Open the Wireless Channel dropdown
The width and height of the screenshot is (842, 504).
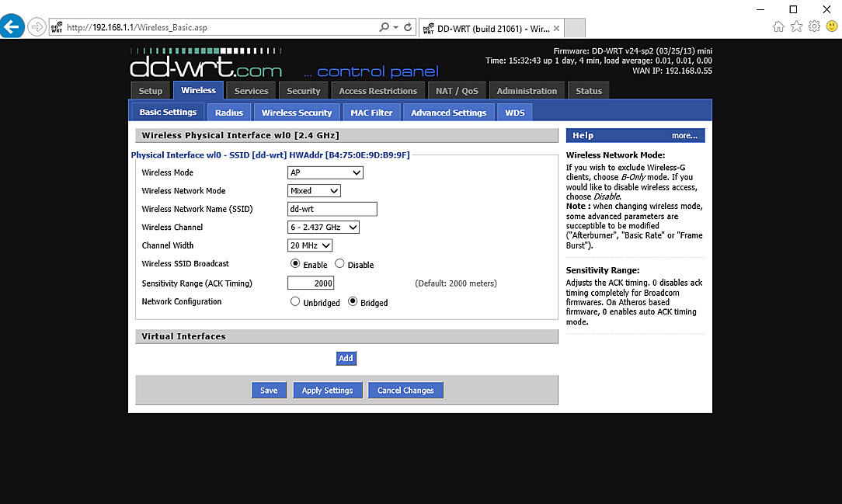(323, 227)
